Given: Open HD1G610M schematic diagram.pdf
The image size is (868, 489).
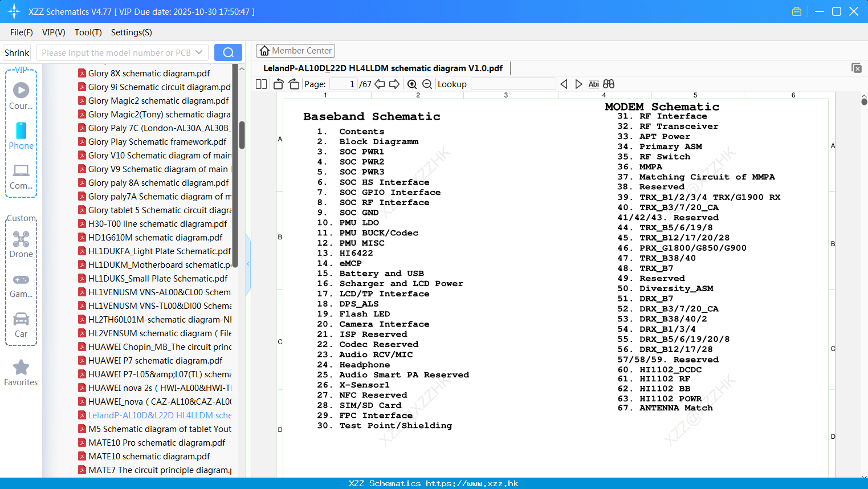Looking at the screenshot, I should [x=150, y=237].
